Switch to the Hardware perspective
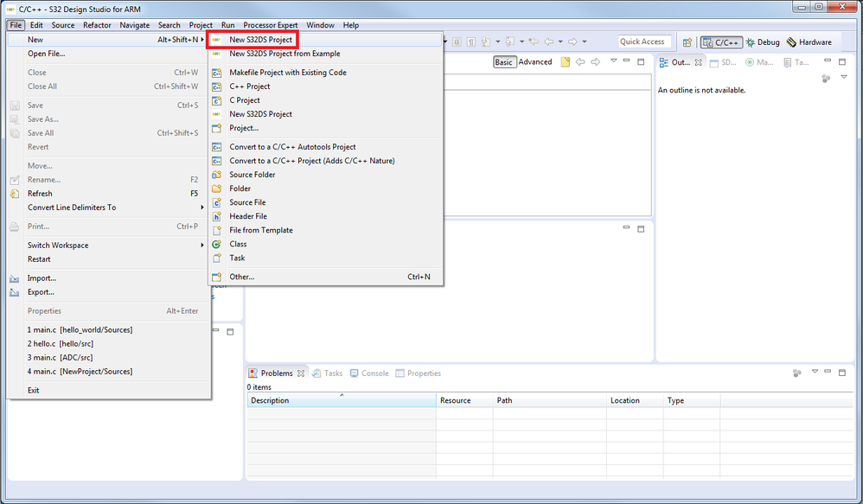This screenshot has height=504, width=863. point(809,42)
